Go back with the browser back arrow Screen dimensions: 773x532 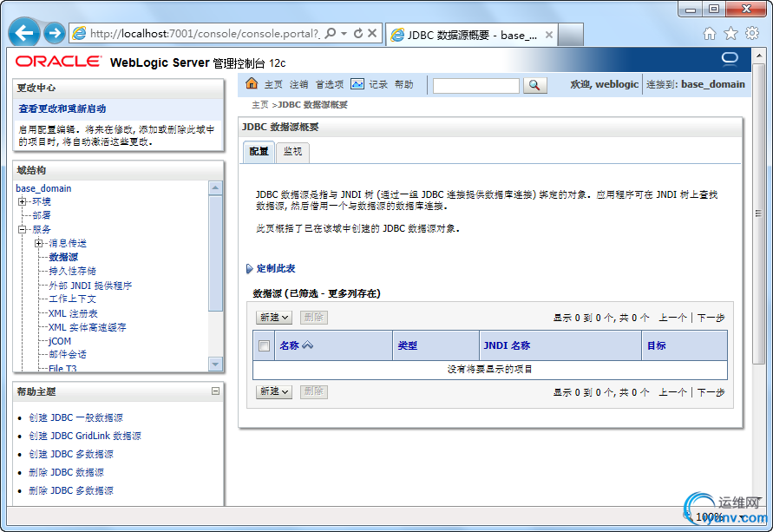click(x=24, y=33)
